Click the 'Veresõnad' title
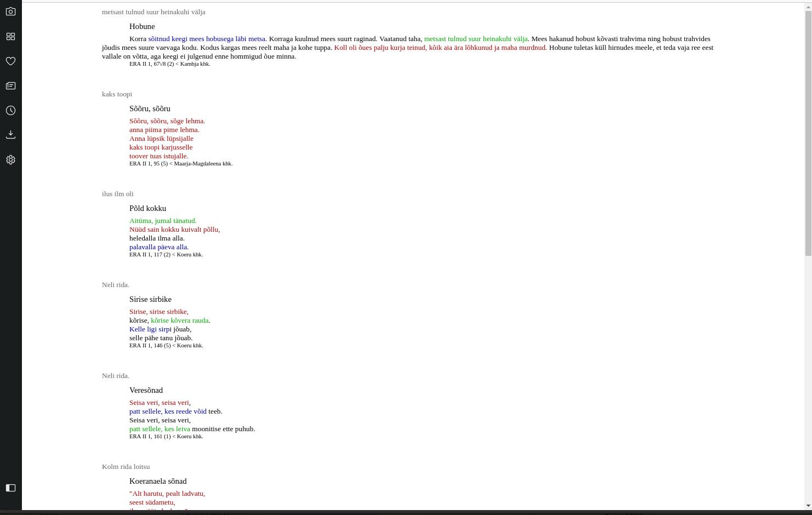This screenshot has width=812, height=515. [x=146, y=390]
